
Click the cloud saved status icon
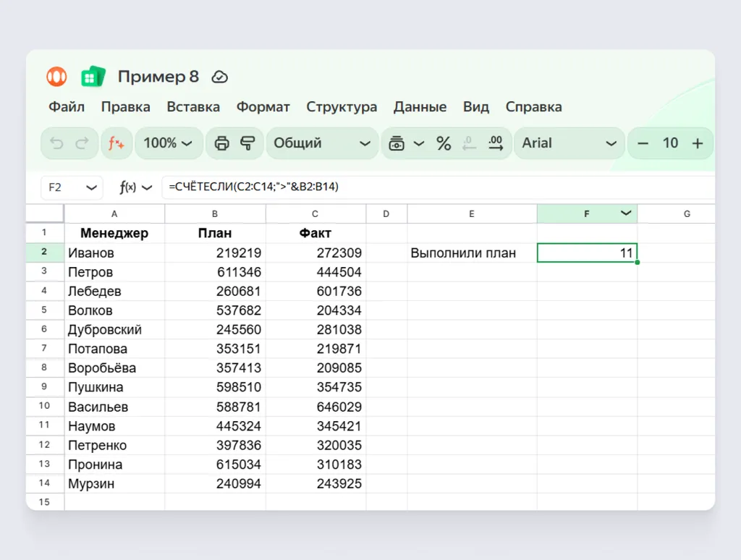(220, 77)
